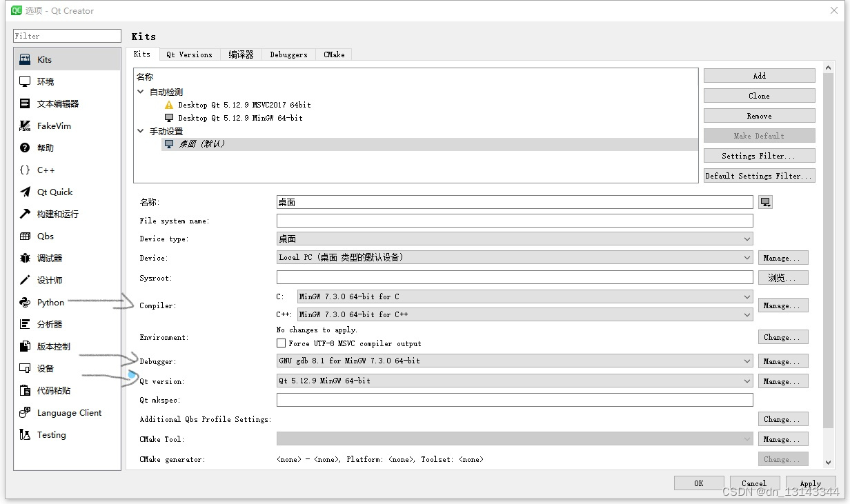Screen dimensions: 850x504
Task: Open the C++ compiler MinGW dropdown
Action: coord(525,314)
